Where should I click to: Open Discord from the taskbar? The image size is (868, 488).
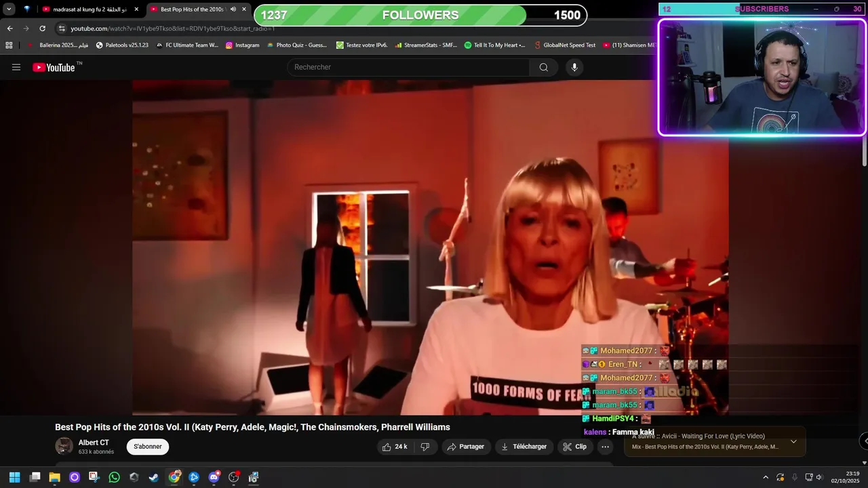tap(214, 477)
